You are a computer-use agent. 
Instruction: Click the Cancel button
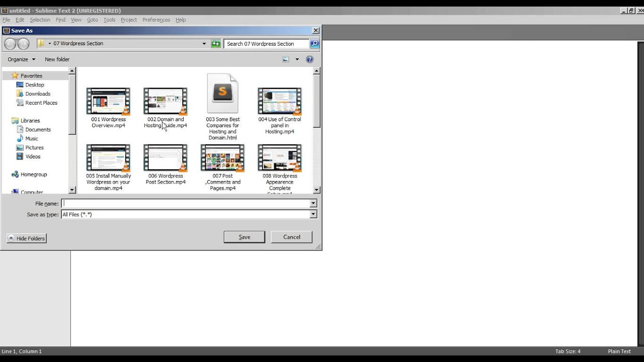[x=291, y=237]
